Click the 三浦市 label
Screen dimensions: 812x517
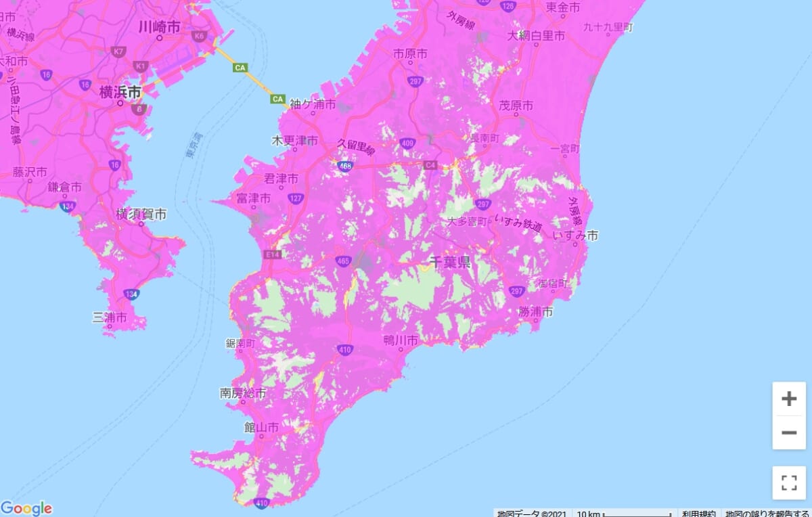coord(110,316)
